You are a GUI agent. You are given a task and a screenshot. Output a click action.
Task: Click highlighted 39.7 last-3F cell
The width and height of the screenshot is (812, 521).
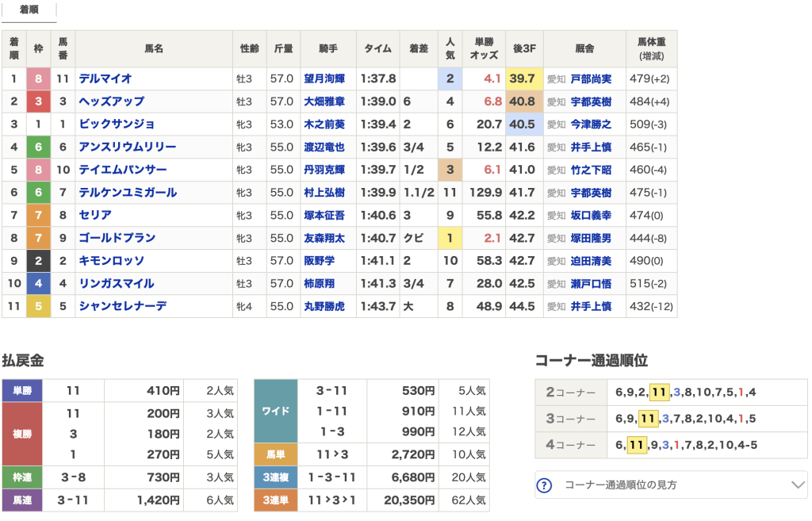(524, 79)
